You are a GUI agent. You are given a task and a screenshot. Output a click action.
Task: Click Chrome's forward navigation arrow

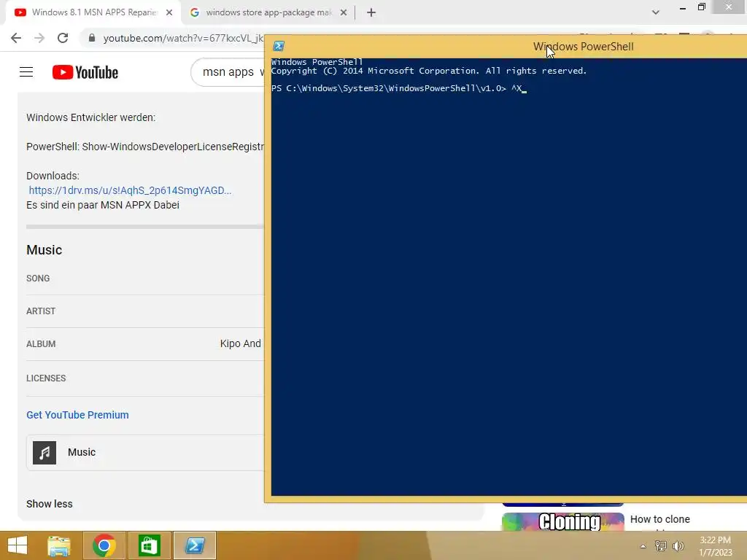coord(39,38)
